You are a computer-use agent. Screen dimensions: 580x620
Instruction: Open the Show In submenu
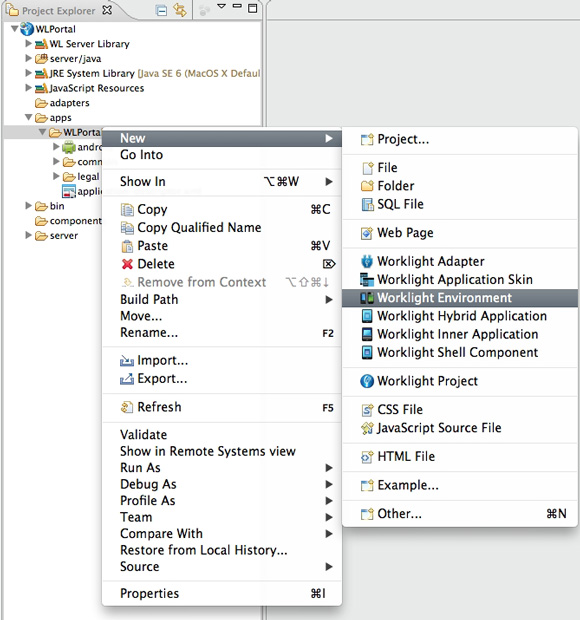(x=222, y=181)
